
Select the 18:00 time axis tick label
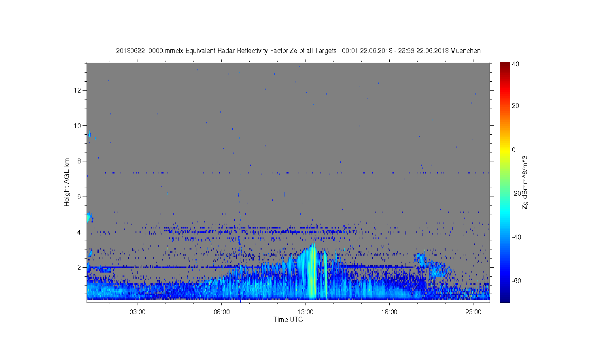(x=389, y=312)
